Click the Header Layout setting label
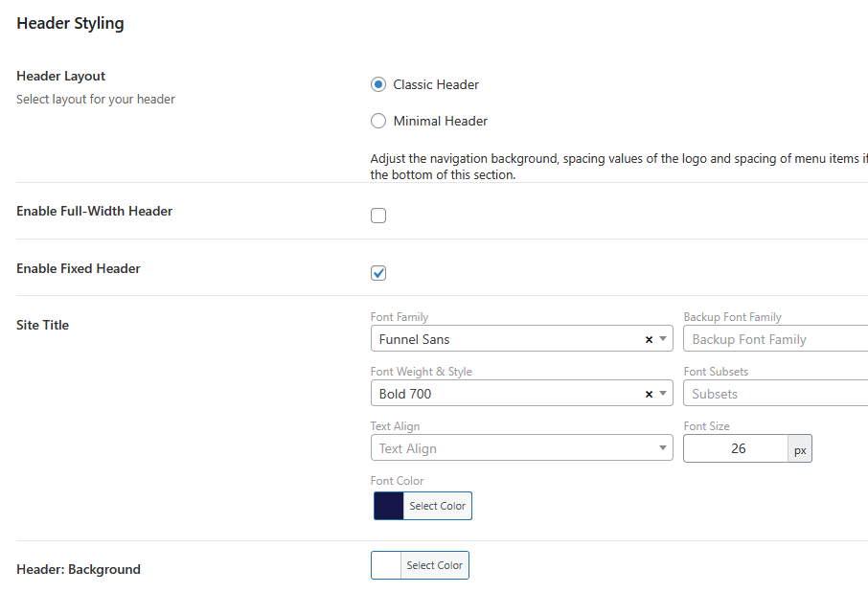The width and height of the screenshot is (868, 593). point(61,76)
